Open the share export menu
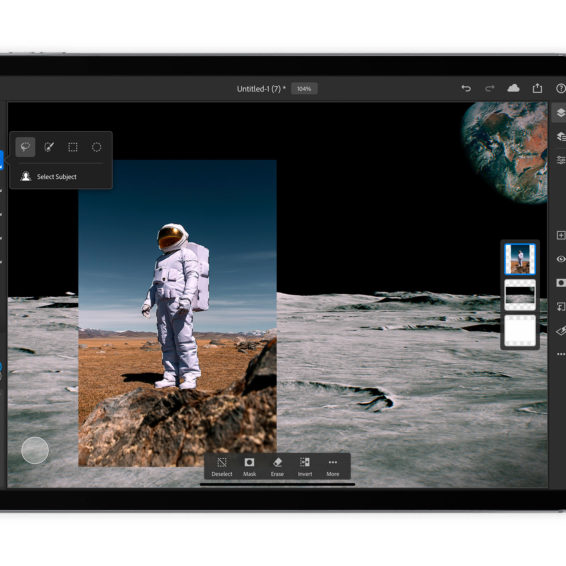The width and height of the screenshot is (566, 566). click(537, 88)
